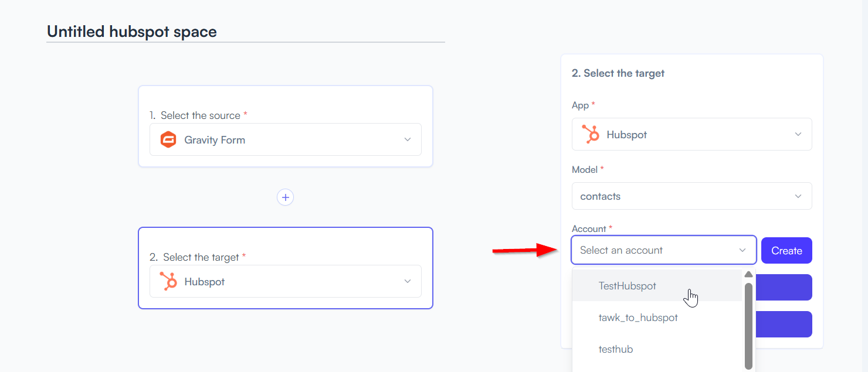This screenshot has height=372, width=868.
Task: Collapse the Select an account dropdown
Action: click(x=742, y=251)
